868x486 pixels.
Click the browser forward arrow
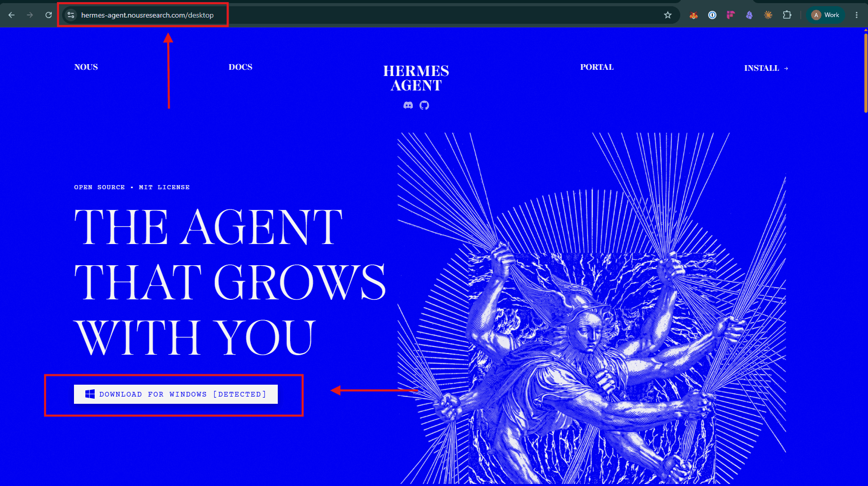pos(30,15)
